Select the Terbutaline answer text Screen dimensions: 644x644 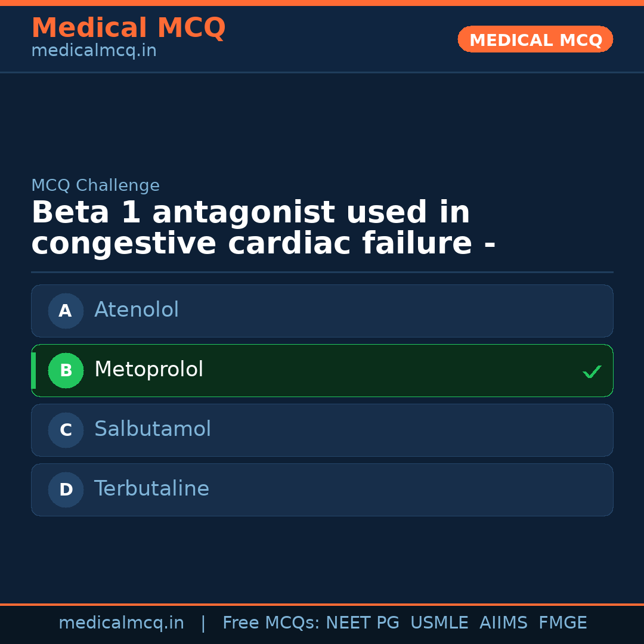point(151,489)
